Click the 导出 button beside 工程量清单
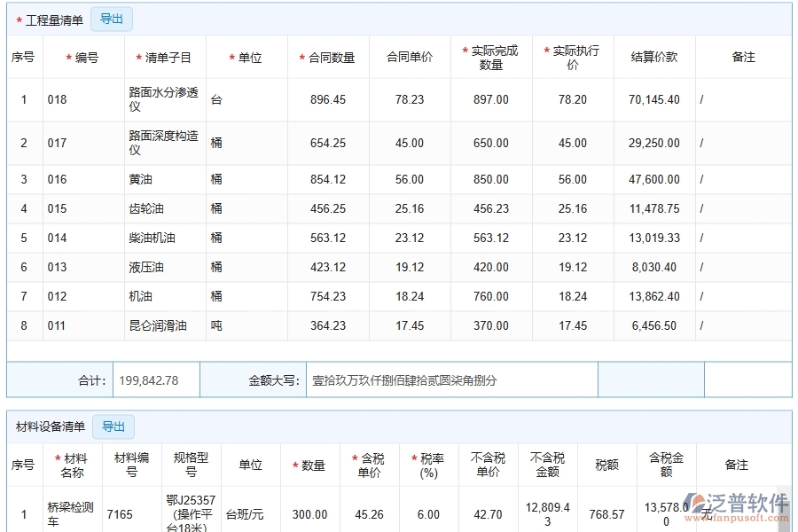The image size is (798, 532). pos(112,19)
